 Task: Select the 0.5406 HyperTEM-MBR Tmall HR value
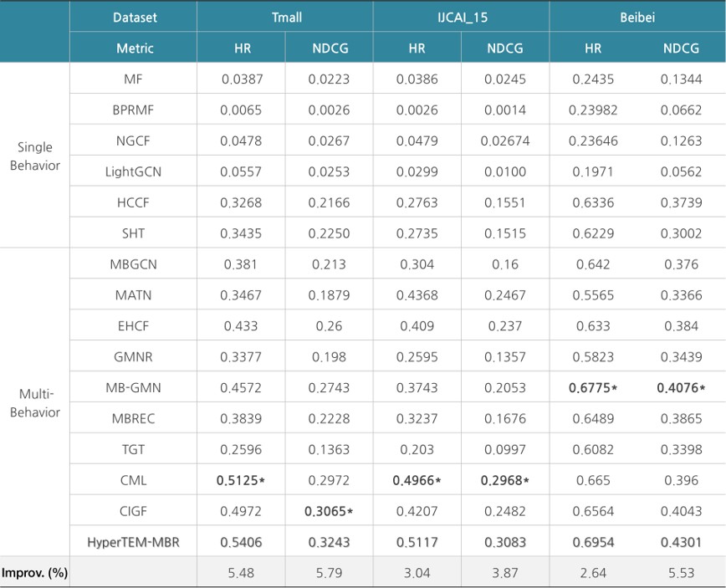241,542
